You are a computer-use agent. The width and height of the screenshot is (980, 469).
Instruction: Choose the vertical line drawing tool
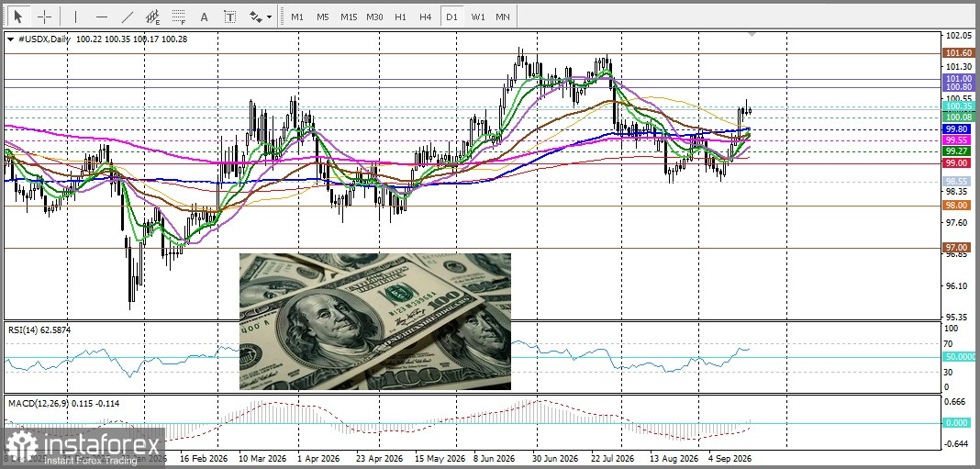point(75,17)
